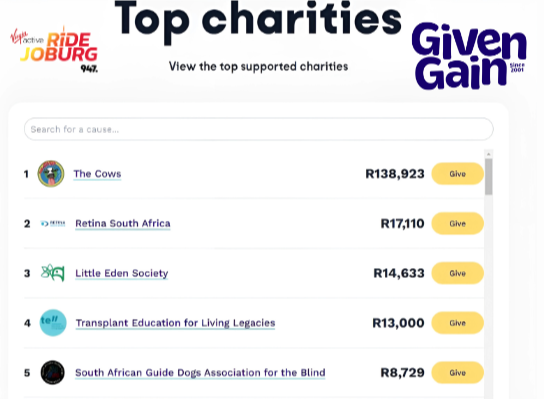The image size is (544, 399).
Task: Click the Ride Joburg 947 logo
Action: point(54,50)
